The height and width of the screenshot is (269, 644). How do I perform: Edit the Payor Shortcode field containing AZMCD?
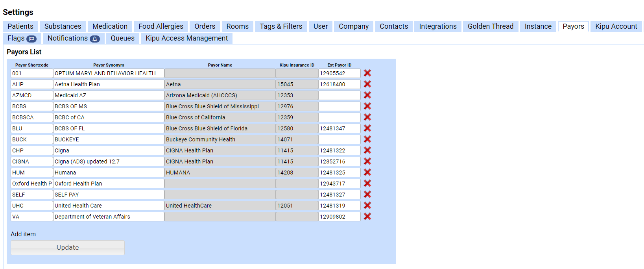(x=31, y=95)
